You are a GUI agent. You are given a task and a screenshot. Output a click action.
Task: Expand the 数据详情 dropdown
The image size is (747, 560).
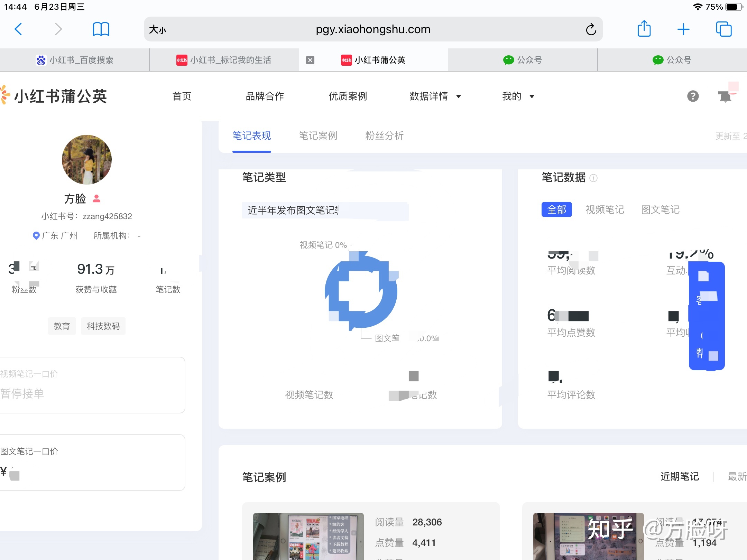(x=435, y=96)
